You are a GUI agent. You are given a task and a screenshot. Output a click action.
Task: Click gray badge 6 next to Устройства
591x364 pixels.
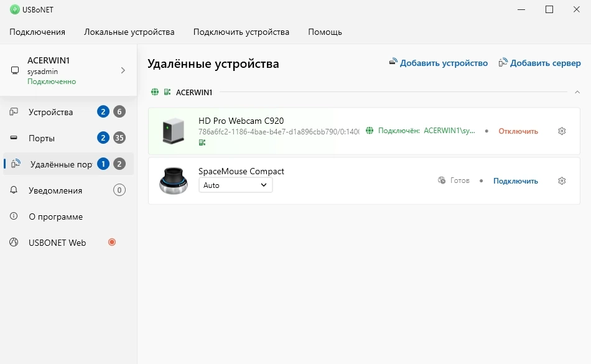[119, 111]
